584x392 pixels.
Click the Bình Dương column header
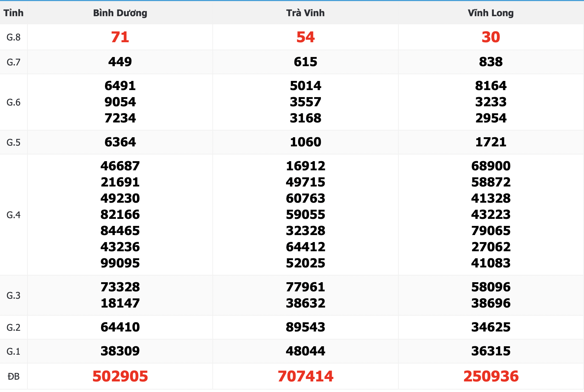(120, 13)
